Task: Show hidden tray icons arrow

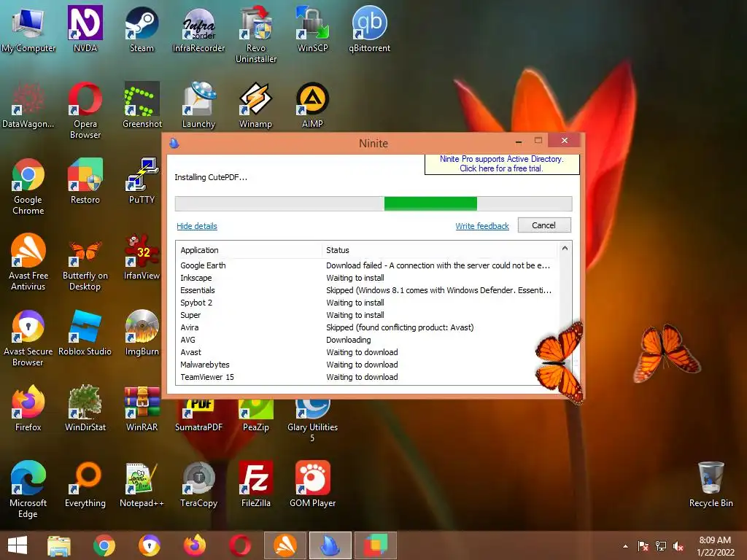Action: pos(625,546)
